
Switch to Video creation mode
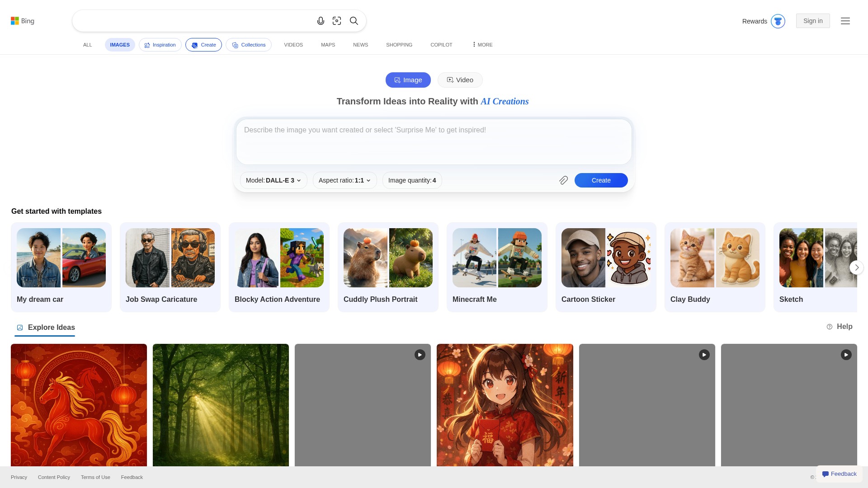point(460,80)
